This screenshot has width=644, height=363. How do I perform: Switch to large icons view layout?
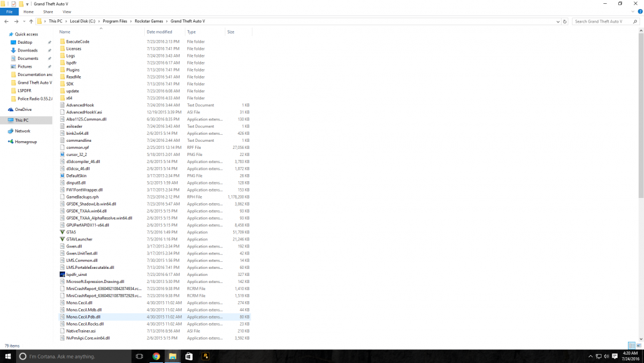pyautogui.click(x=639, y=346)
